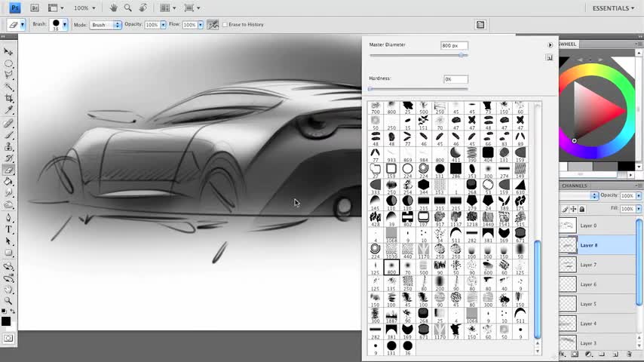The height and width of the screenshot is (362, 644).
Task: Click the Hardness percentage field
Action: coord(455,79)
